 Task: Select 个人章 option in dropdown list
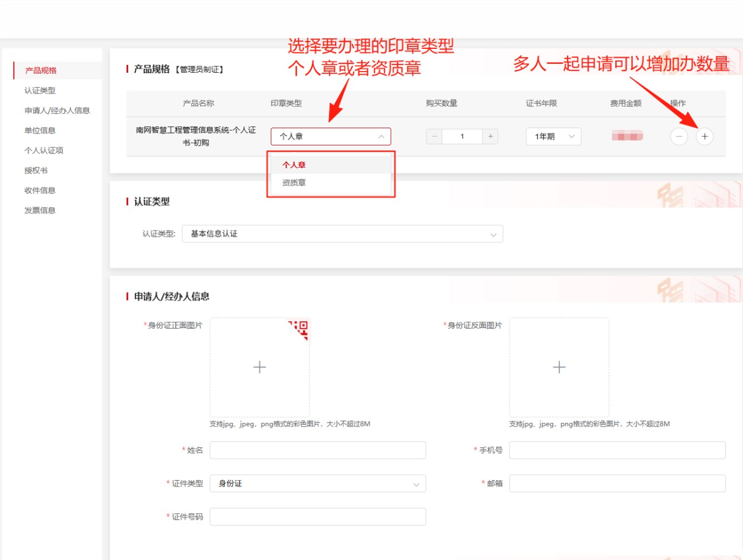click(x=294, y=165)
